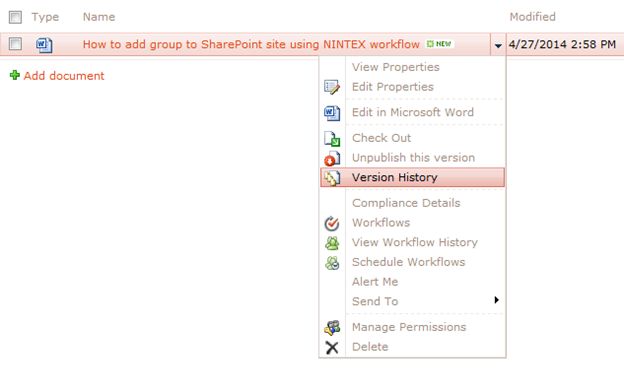
Task: Collapse the document's dropdown arrow menu
Action: coord(498,45)
